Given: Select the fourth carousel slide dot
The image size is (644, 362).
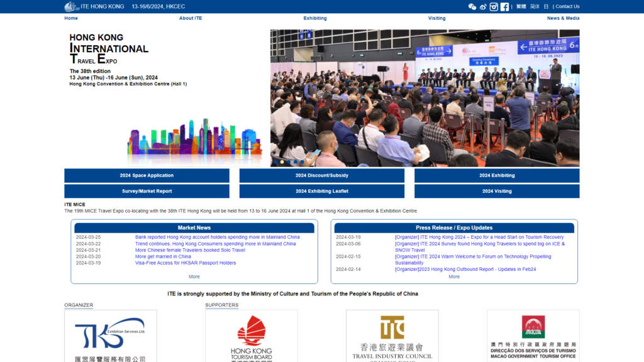Looking at the screenshot, I should click(x=296, y=162).
